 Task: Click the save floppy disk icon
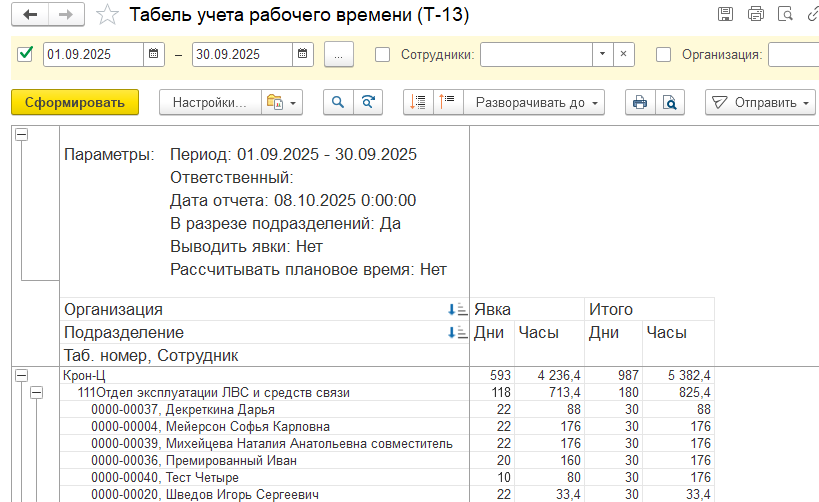point(726,14)
